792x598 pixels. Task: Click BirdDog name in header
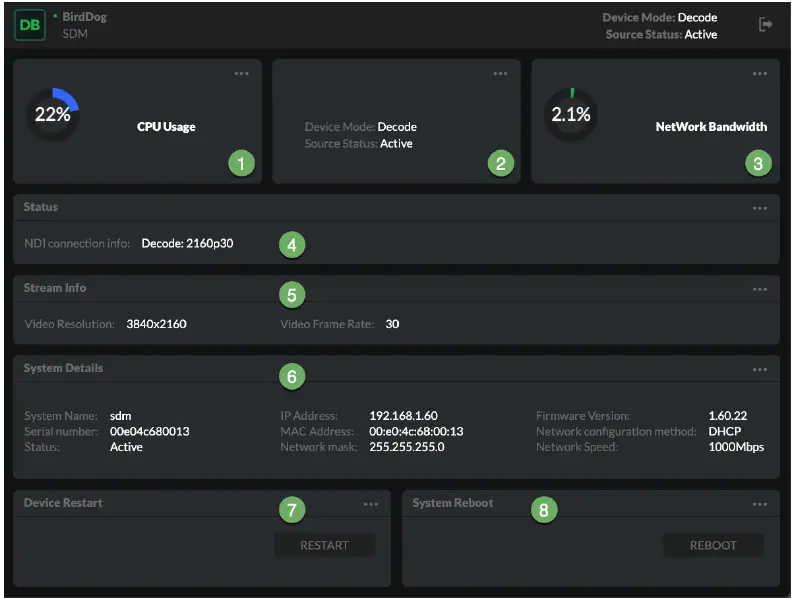(84, 17)
